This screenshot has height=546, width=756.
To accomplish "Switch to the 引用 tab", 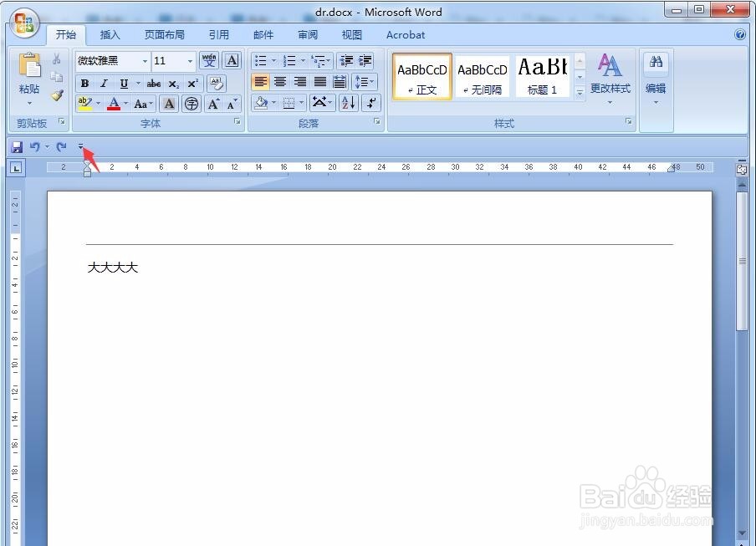I will pyautogui.click(x=219, y=34).
